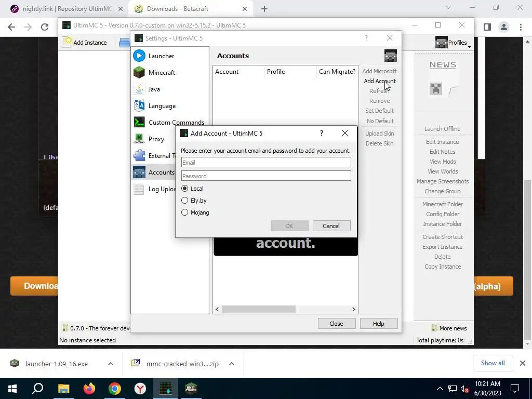Click Minecraft Folder in UltimMC sidebar
532x399 pixels.
click(443, 204)
